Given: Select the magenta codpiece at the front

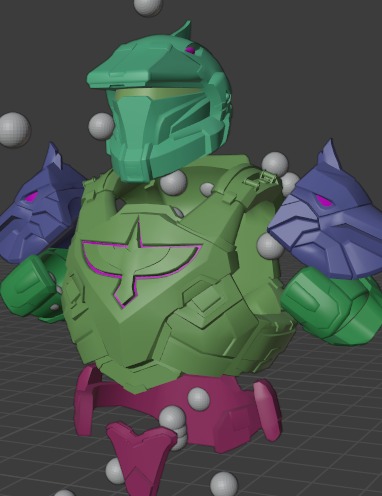Looking at the screenshot, I should 142,458.
